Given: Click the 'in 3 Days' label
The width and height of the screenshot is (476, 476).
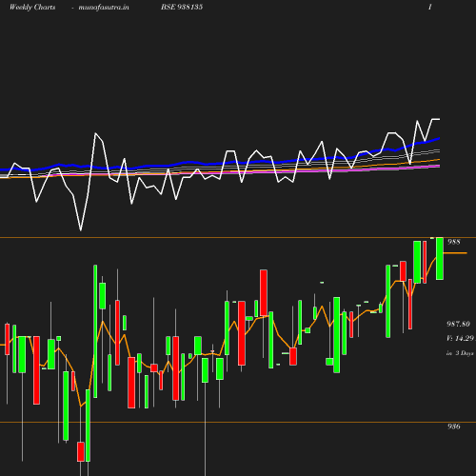Looking at the screenshot, I should [x=460, y=353].
